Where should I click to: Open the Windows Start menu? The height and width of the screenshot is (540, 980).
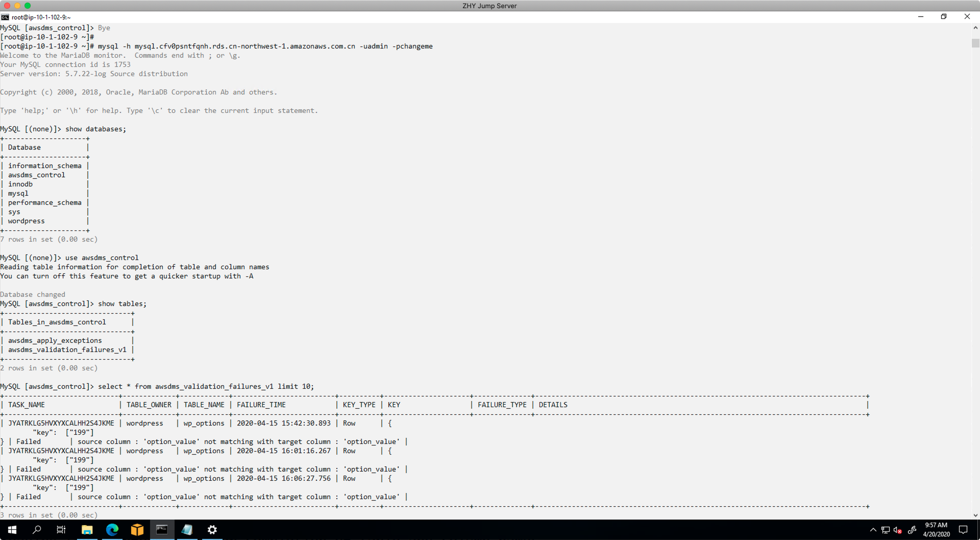pyautogui.click(x=12, y=530)
